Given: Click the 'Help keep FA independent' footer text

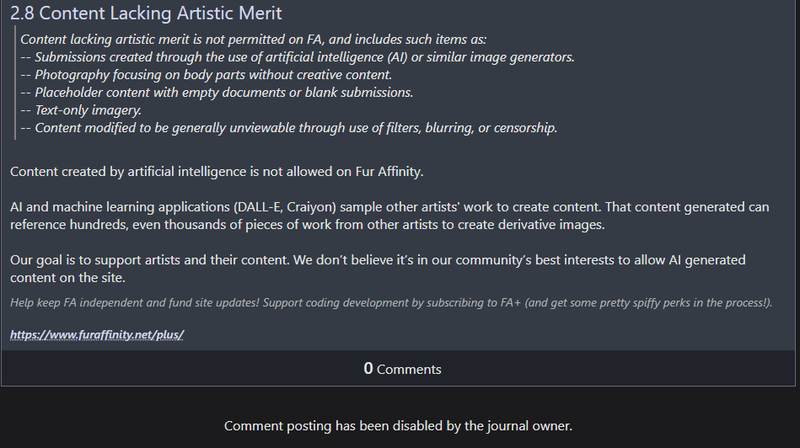Looking at the screenshot, I should pos(391,303).
